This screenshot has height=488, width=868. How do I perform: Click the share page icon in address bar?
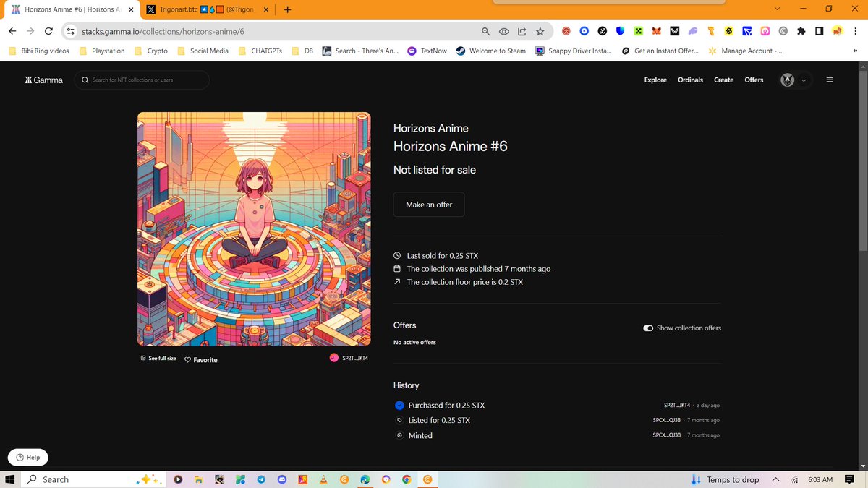[522, 31]
